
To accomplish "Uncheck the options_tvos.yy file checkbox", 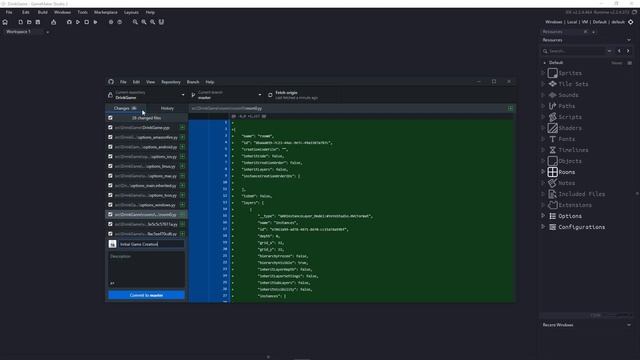I will [x=110, y=195].
